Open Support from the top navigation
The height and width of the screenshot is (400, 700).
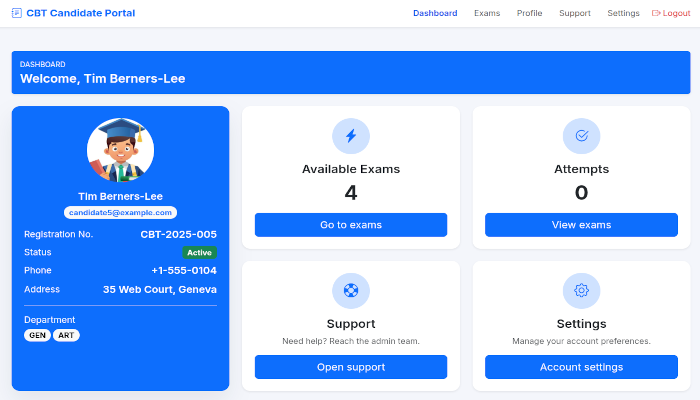[575, 13]
